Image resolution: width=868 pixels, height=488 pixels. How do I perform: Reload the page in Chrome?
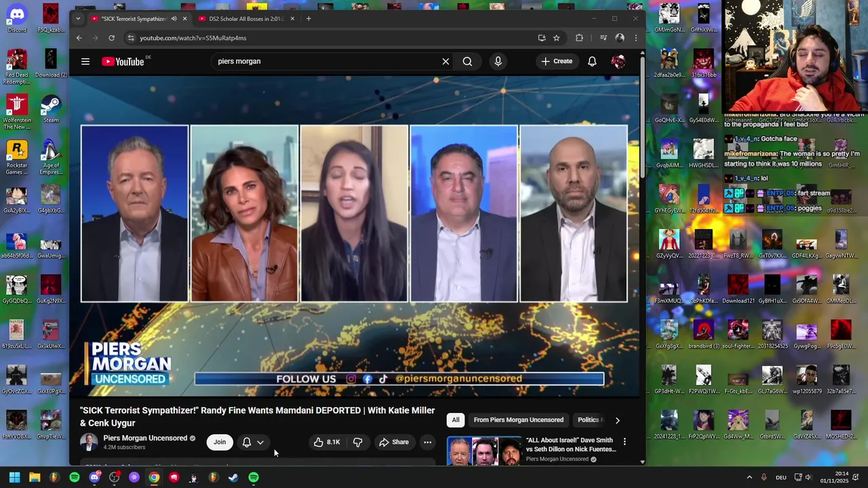pyautogui.click(x=111, y=38)
